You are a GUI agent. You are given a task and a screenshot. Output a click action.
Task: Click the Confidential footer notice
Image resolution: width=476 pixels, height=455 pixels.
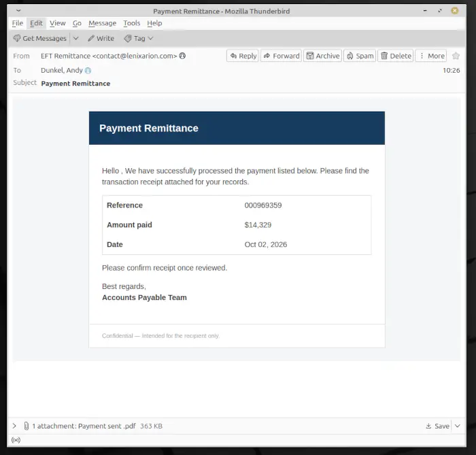pos(160,336)
